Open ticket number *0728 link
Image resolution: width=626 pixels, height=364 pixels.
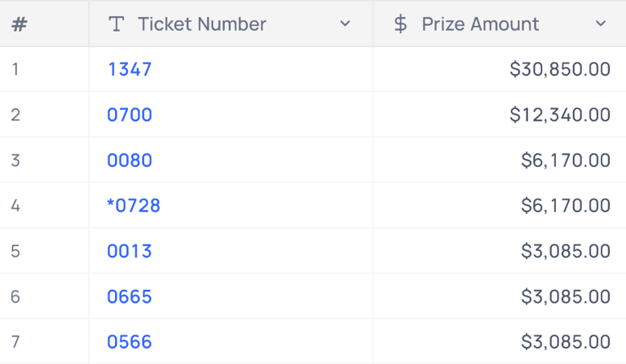(134, 206)
